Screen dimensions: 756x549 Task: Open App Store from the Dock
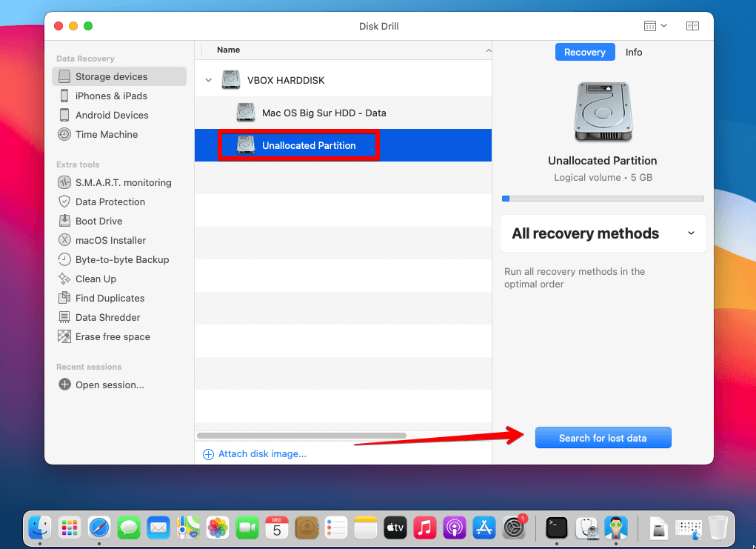pos(484,528)
